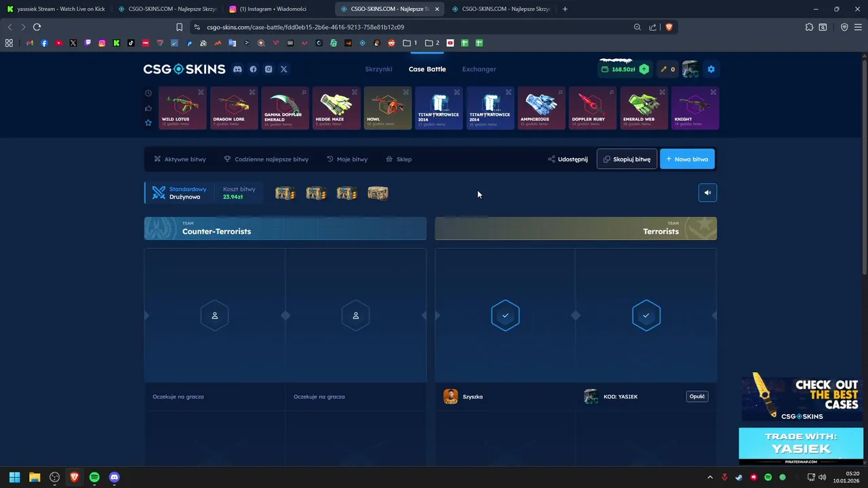Click the Knight drop card
This screenshot has width=868, height=488.
(x=695, y=108)
